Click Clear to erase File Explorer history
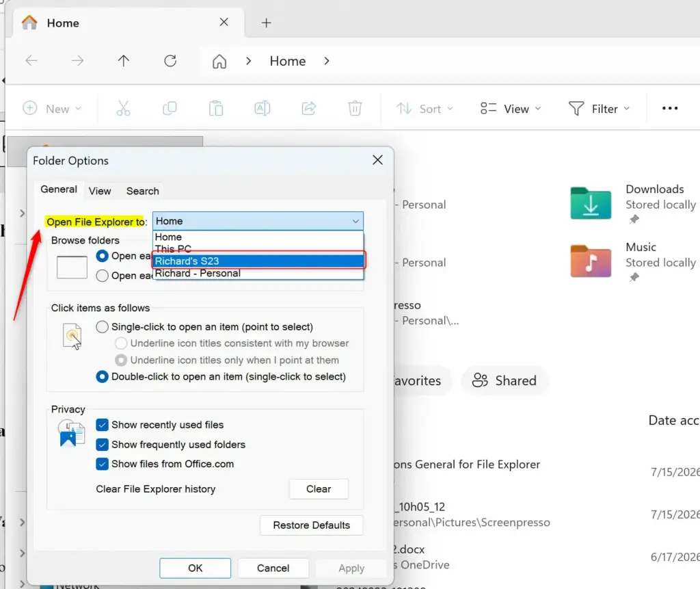 coord(319,489)
